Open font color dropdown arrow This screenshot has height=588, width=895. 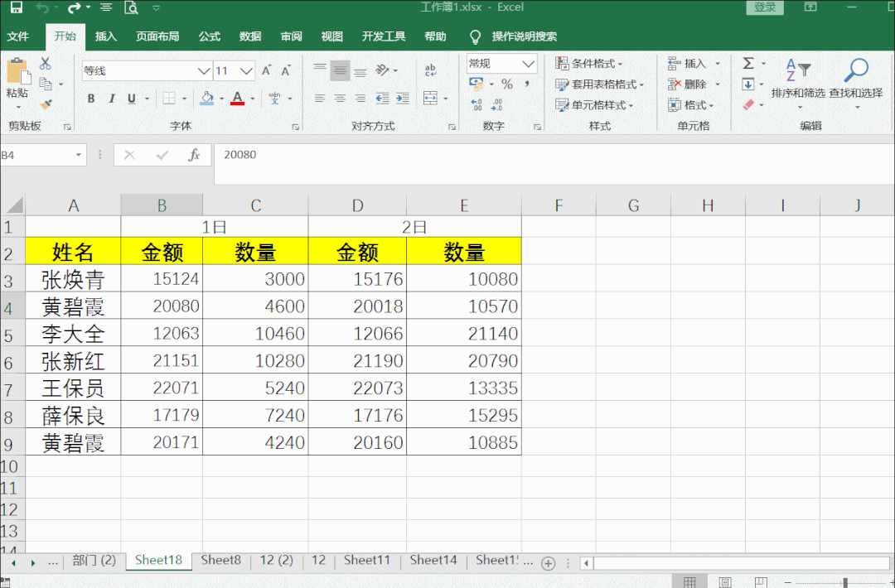coord(252,99)
